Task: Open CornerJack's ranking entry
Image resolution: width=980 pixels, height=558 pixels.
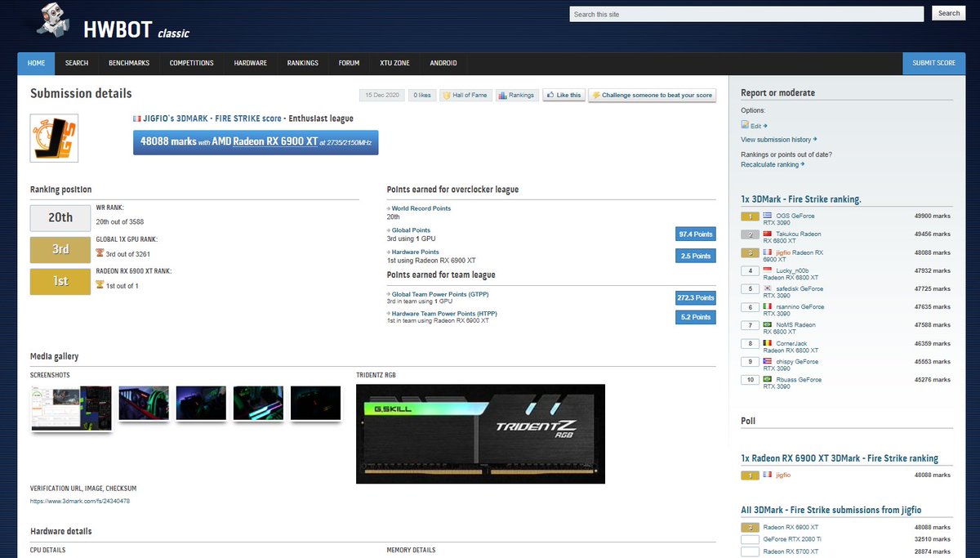Action: (x=792, y=346)
